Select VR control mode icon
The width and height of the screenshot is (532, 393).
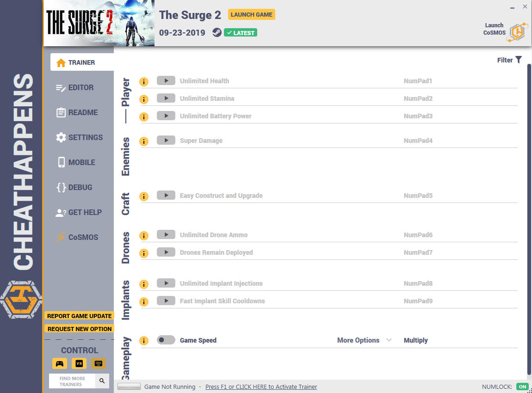pyautogui.click(x=79, y=363)
